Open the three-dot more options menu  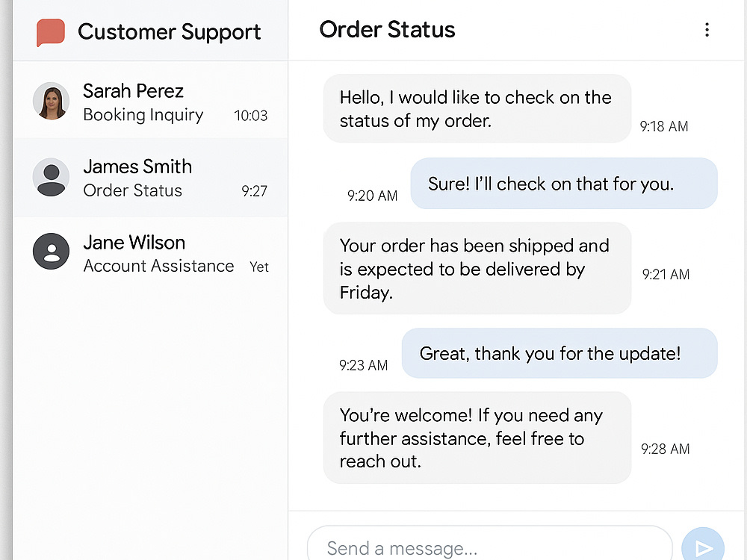[x=707, y=30]
